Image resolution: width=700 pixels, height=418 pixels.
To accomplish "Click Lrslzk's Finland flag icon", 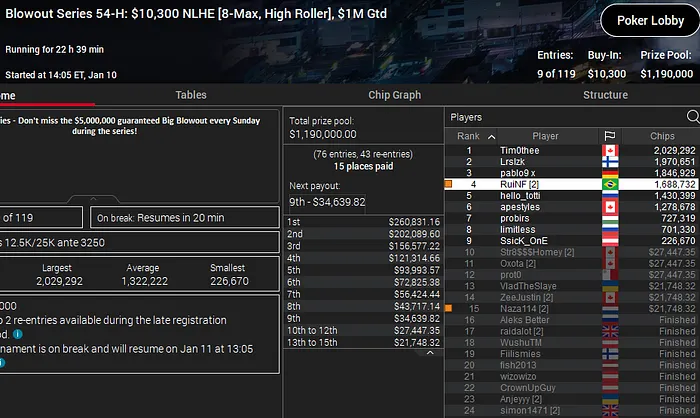I will [x=610, y=162].
